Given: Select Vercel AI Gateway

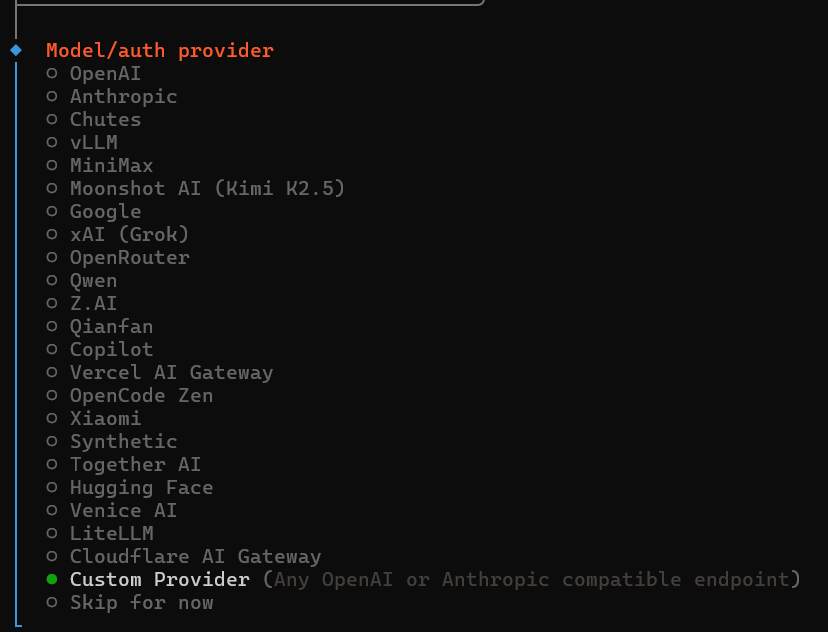Looking at the screenshot, I should click(x=170, y=372).
